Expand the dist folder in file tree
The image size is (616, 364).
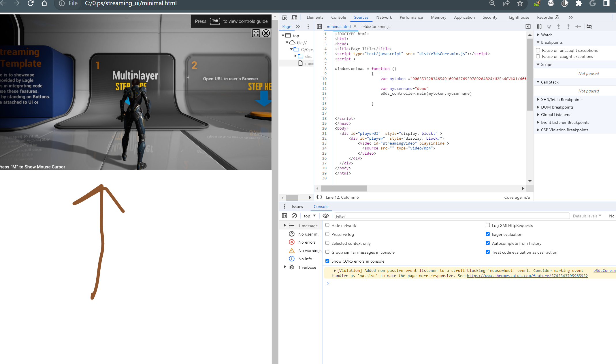295,56
